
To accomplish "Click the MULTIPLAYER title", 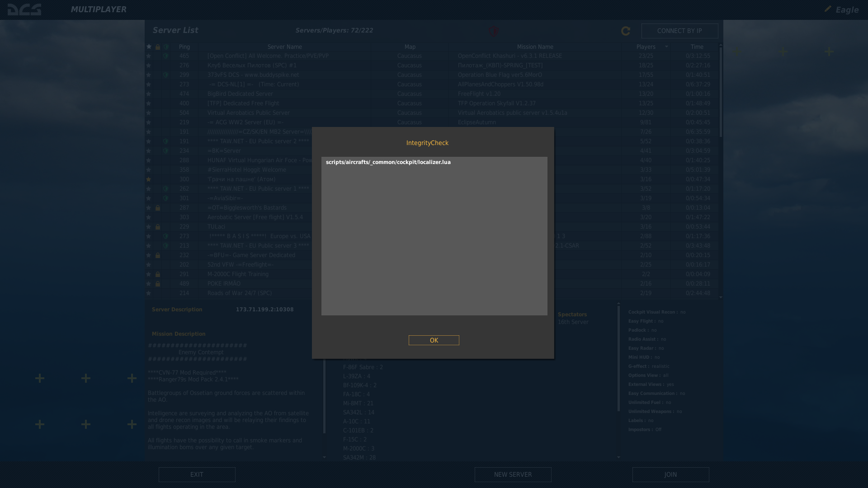I will click(99, 9).
